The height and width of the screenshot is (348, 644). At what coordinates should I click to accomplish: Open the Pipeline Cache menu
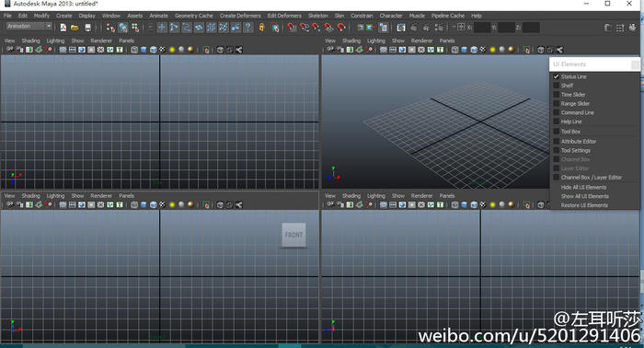pyautogui.click(x=448, y=16)
